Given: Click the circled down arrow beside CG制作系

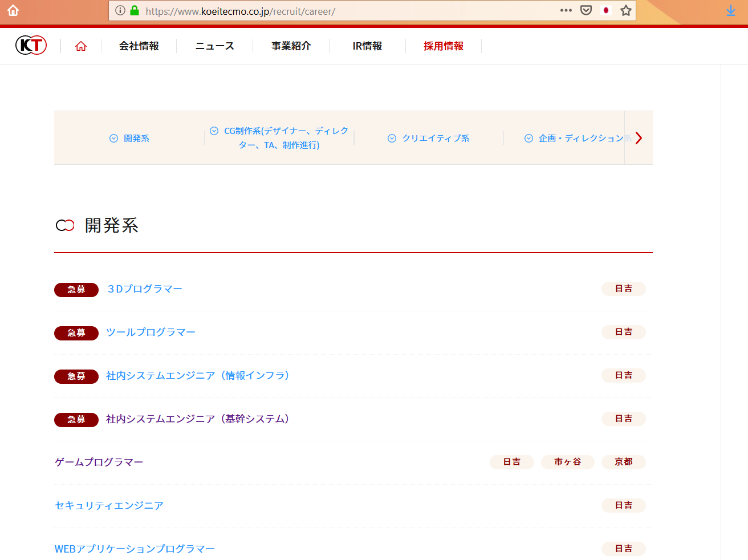Looking at the screenshot, I should [214, 131].
